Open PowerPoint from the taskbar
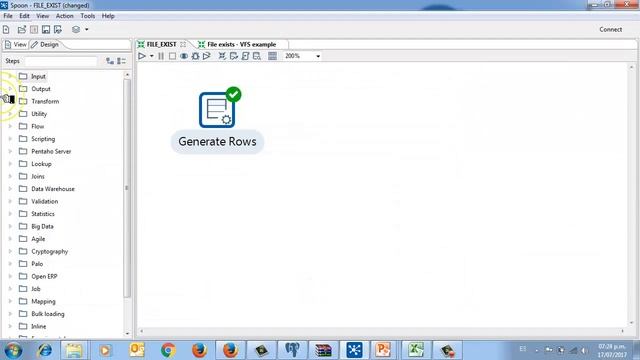 coord(383,350)
